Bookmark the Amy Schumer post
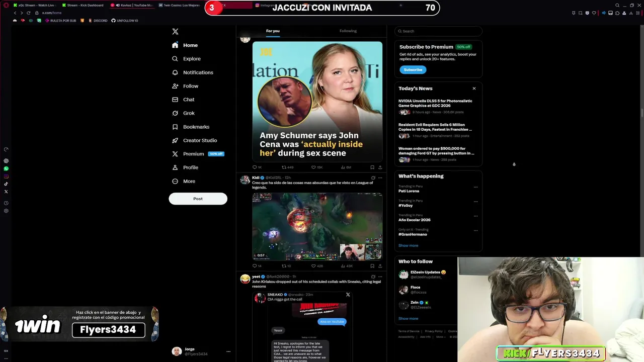644x362 pixels. 372,167
